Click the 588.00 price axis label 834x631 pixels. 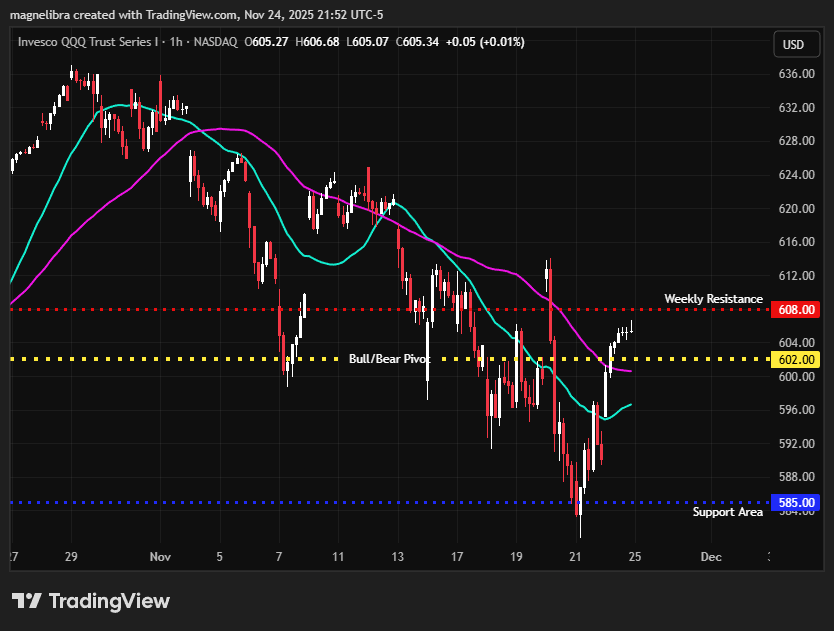796,477
